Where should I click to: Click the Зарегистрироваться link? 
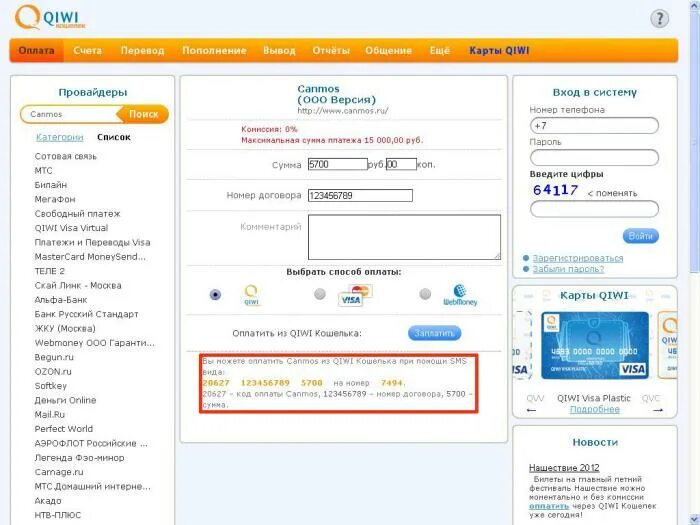click(578, 258)
